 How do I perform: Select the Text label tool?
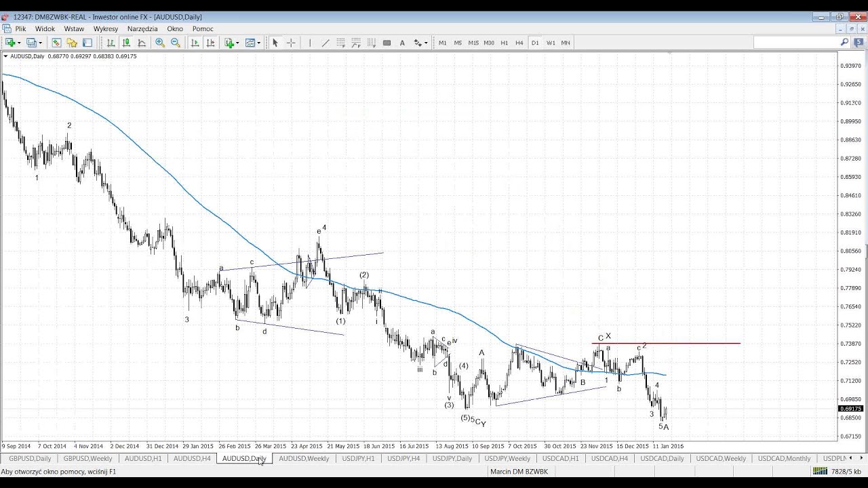tap(402, 43)
